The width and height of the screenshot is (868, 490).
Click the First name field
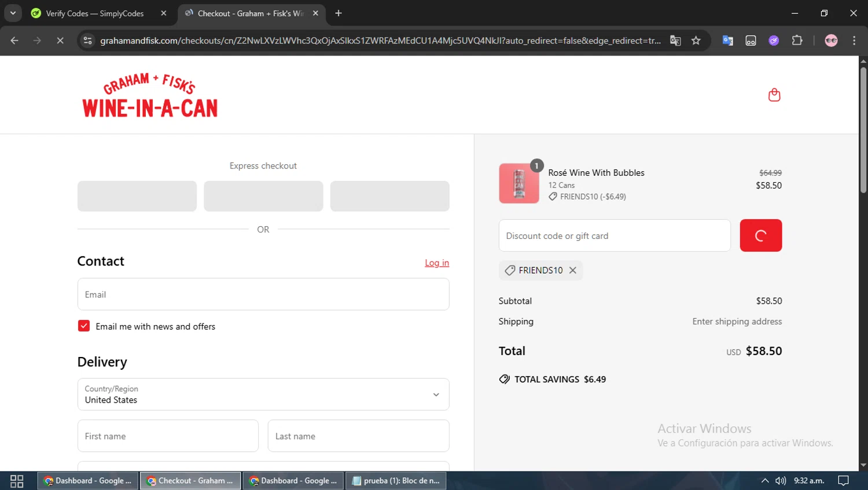168,436
